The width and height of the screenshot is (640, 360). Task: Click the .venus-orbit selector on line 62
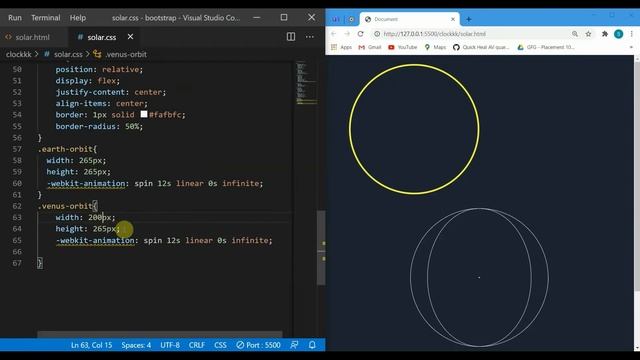[65, 206]
